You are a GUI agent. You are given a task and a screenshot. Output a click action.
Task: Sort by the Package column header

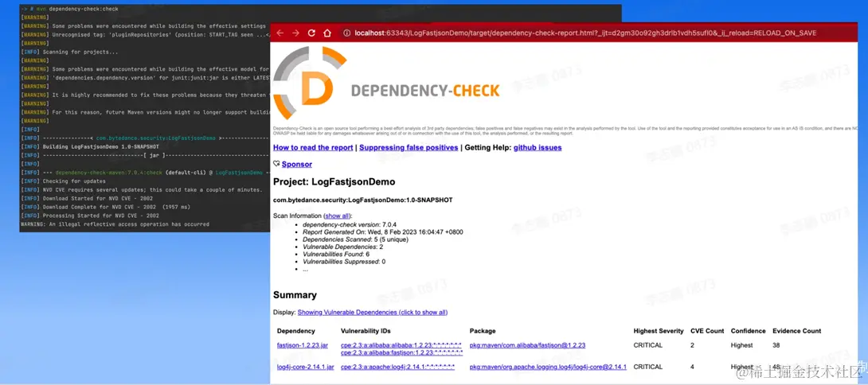483,331
